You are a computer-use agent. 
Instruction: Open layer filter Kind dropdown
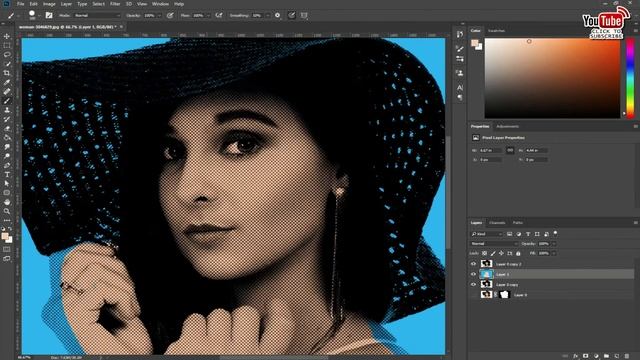coord(487,234)
